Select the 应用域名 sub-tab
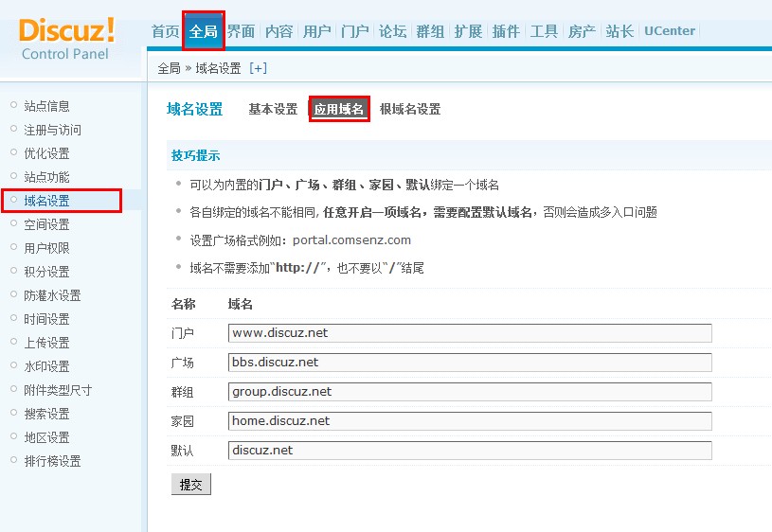This screenshot has width=772, height=532. pyautogui.click(x=339, y=109)
